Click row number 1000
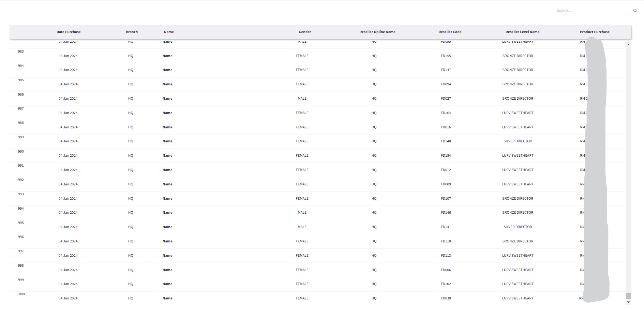 [21, 294]
